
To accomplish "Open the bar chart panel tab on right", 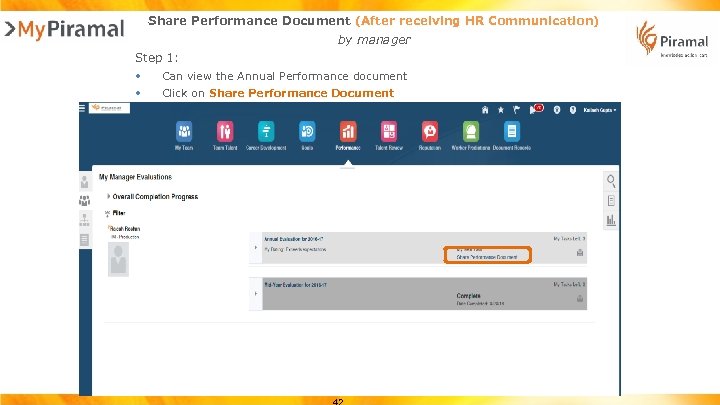I will click(611, 220).
